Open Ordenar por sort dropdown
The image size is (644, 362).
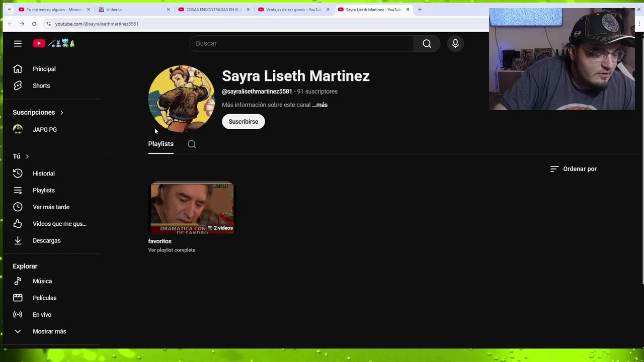pos(574,169)
